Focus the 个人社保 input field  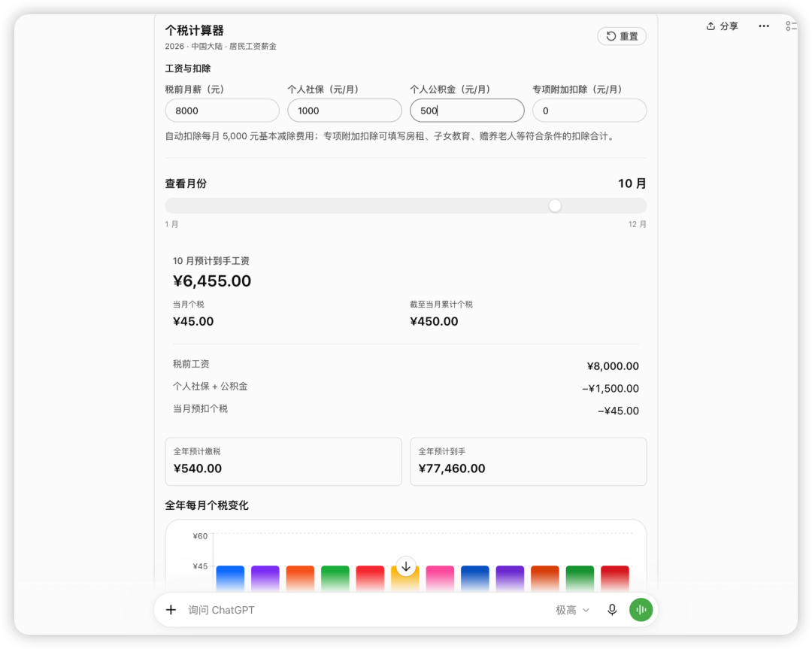(344, 111)
